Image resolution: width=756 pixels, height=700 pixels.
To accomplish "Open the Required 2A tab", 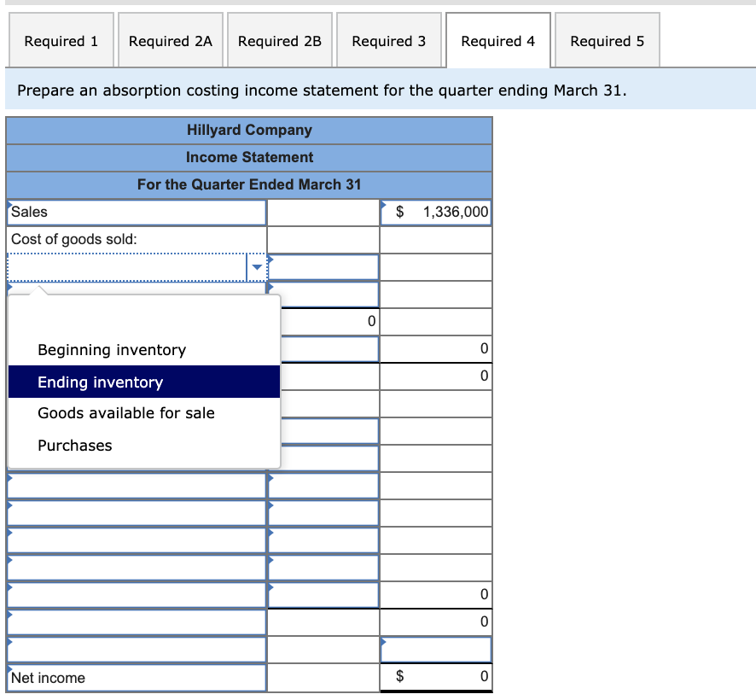I will 170,40.
